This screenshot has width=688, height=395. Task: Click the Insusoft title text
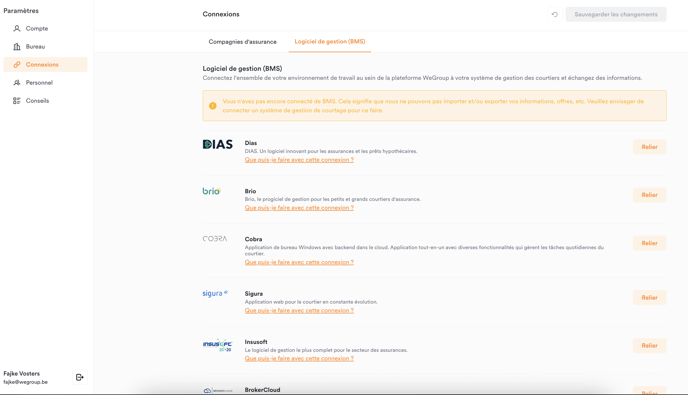click(x=256, y=342)
